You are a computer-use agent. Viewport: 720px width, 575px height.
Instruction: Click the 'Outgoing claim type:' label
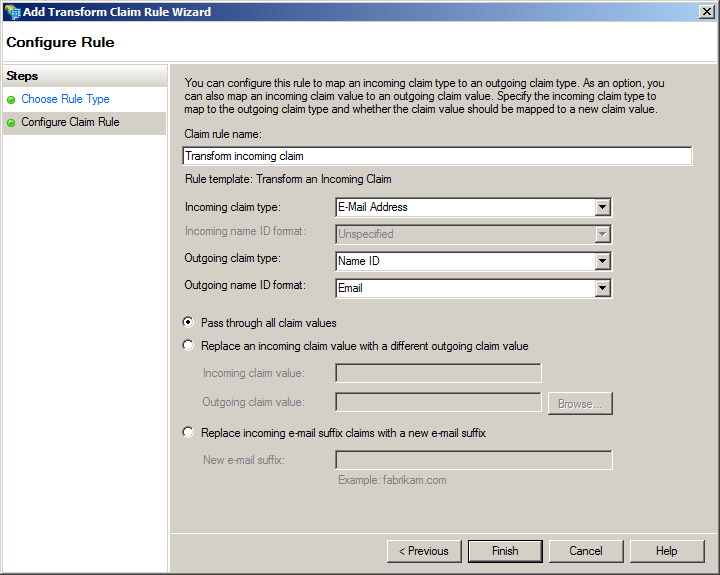coord(232,258)
